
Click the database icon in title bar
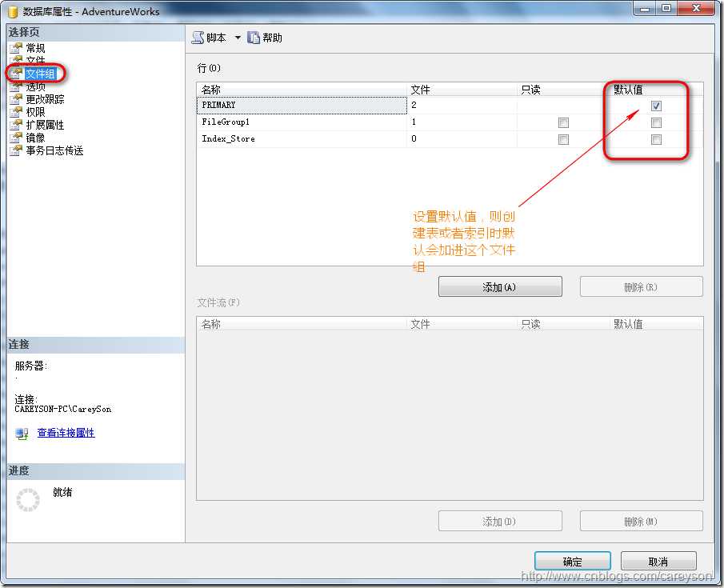[x=13, y=11]
